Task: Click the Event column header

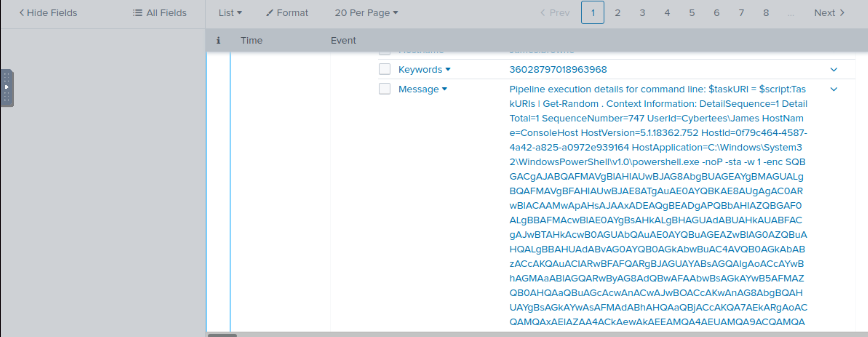Action: tap(343, 40)
